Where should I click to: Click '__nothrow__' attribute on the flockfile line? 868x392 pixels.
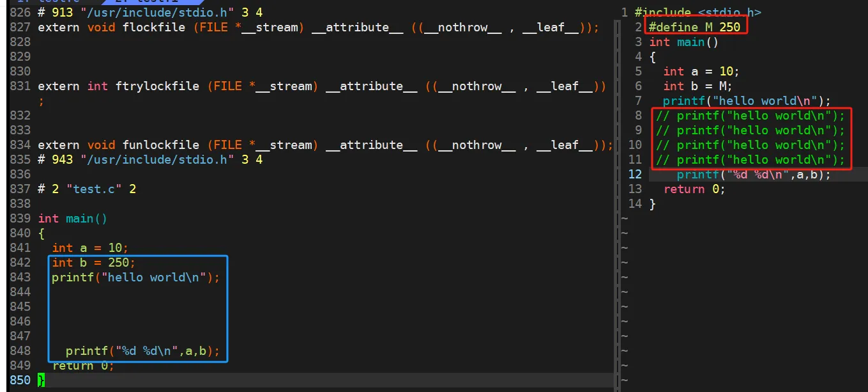coord(463,27)
